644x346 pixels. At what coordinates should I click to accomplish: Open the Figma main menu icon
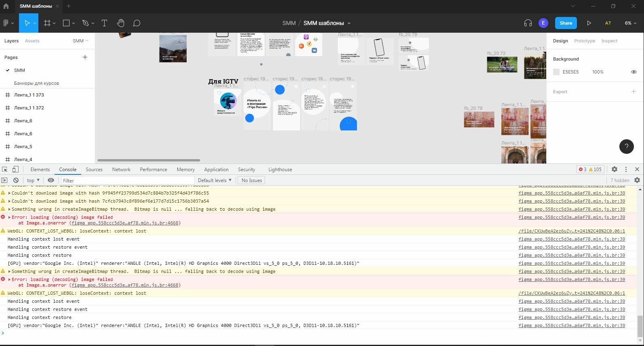point(6,23)
